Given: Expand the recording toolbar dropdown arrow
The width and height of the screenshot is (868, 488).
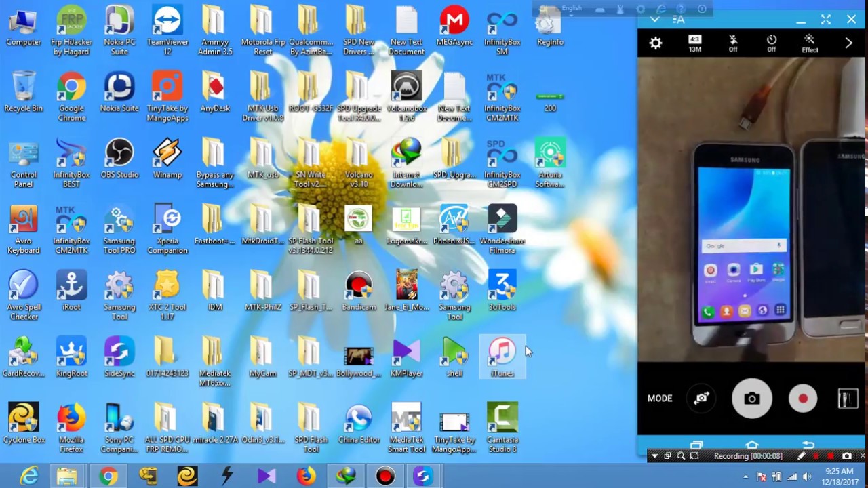Looking at the screenshot, I should point(654,456).
